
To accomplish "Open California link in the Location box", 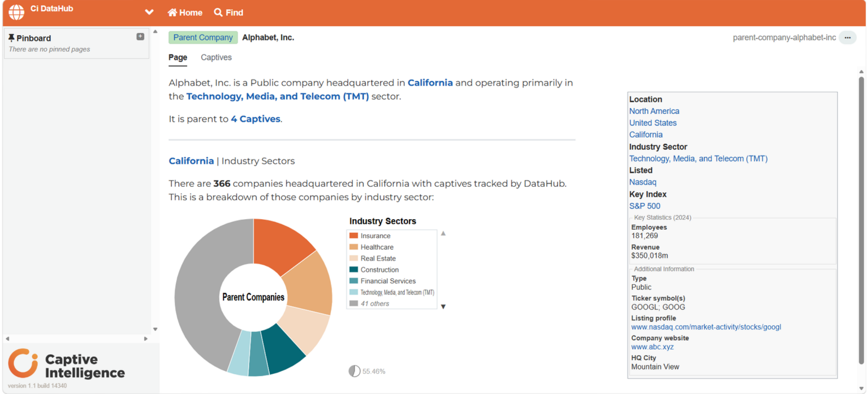I will tap(646, 135).
